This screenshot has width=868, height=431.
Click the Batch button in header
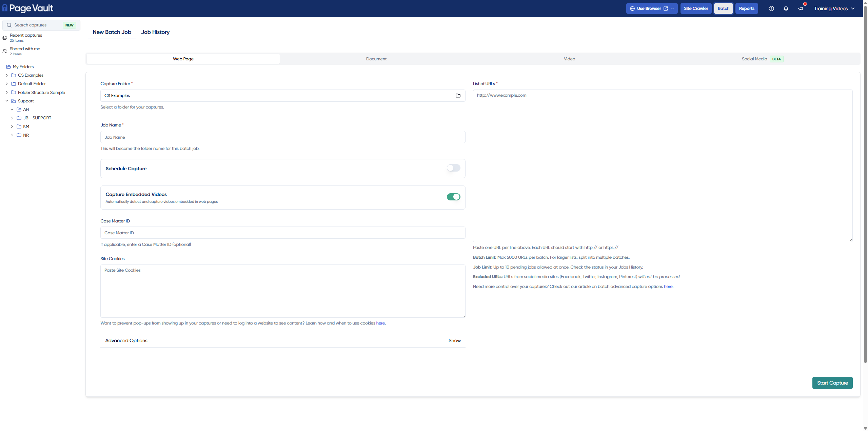click(x=724, y=8)
